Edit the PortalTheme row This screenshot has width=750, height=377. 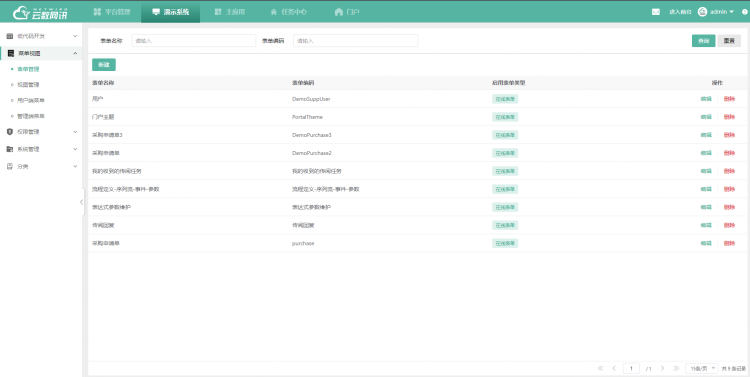(x=706, y=117)
